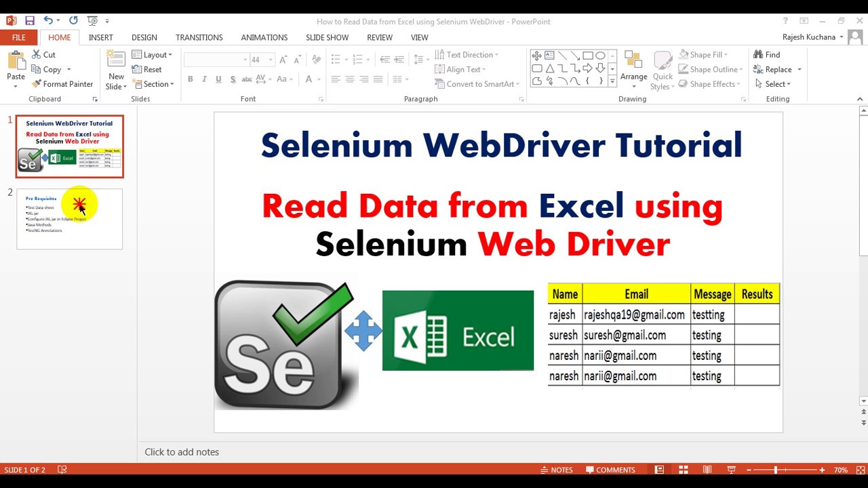
Task: Adjust the zoom slider handle
Action: click(775, 470)
